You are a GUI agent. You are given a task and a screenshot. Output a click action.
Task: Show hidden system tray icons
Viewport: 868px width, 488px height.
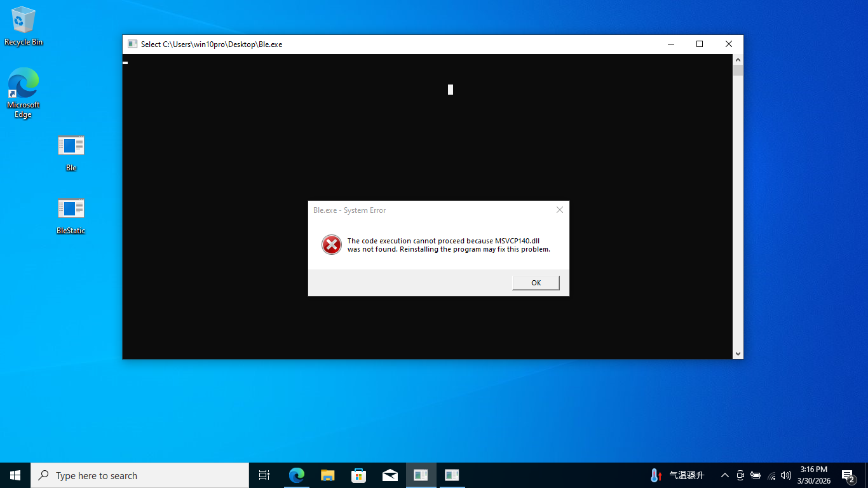(724, 475)
